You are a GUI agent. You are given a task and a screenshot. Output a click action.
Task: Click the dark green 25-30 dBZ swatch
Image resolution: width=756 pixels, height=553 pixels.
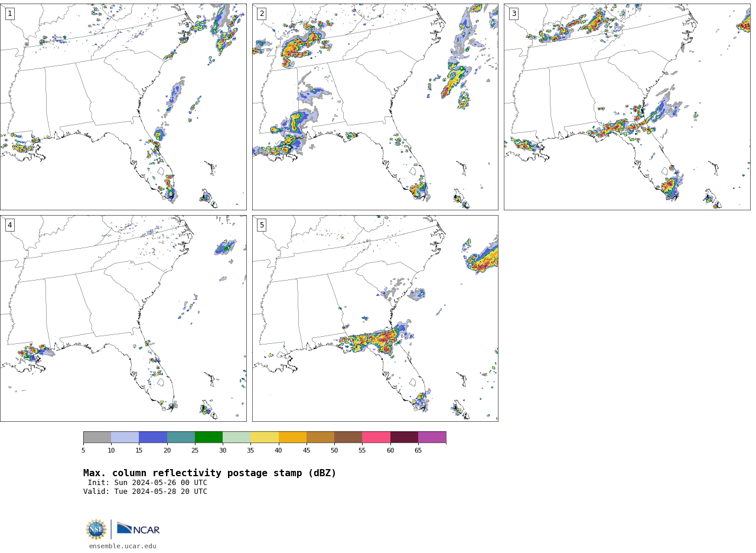[208, 437]
